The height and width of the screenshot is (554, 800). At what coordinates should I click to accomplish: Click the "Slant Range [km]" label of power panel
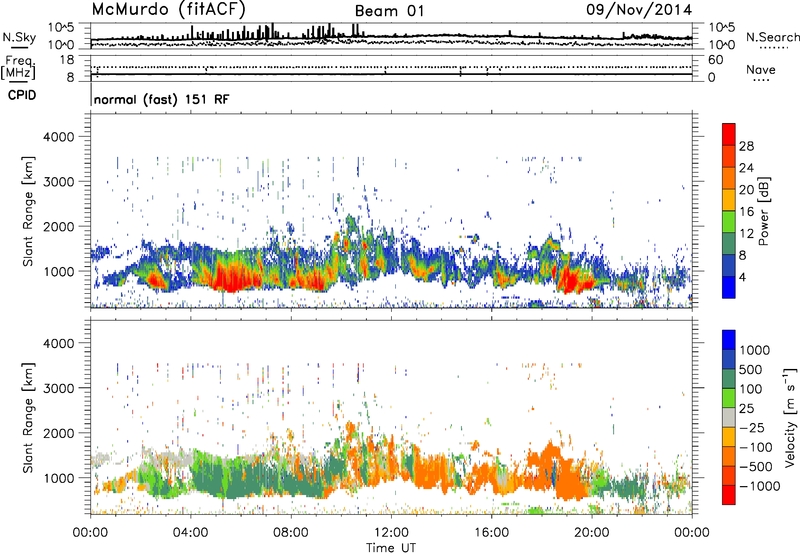(x=28, y=211)
